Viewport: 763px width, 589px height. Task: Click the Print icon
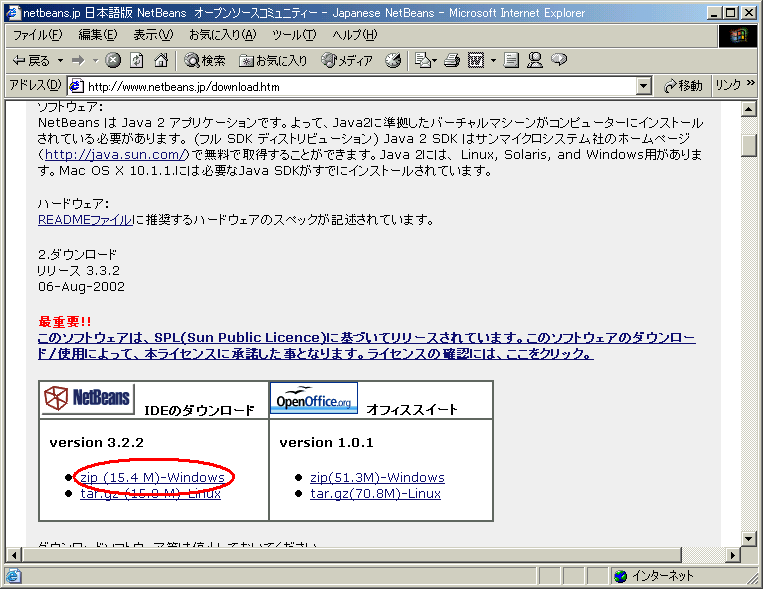click(x=452, y=60)
